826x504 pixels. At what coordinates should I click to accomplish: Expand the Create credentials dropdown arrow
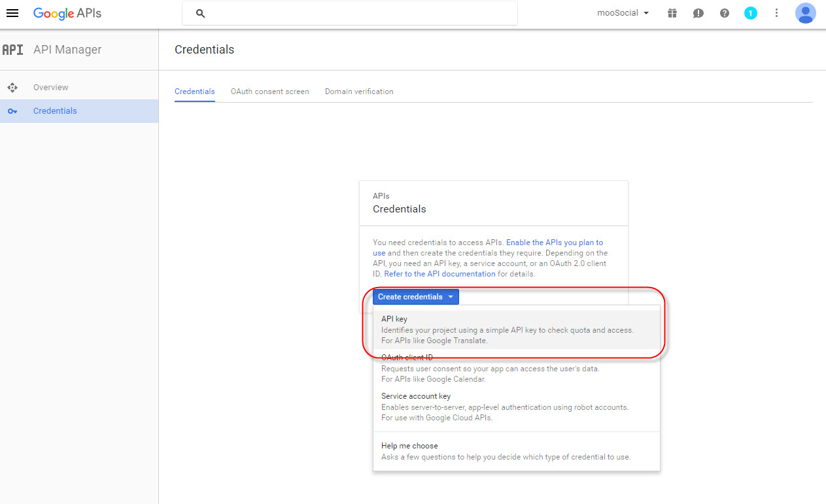pos(451,296)
